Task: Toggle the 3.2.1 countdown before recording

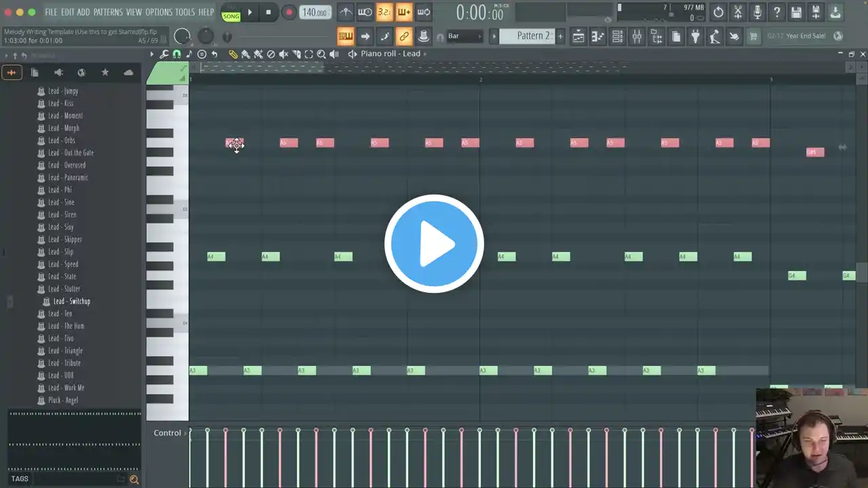Action: (x=384, y=12)
